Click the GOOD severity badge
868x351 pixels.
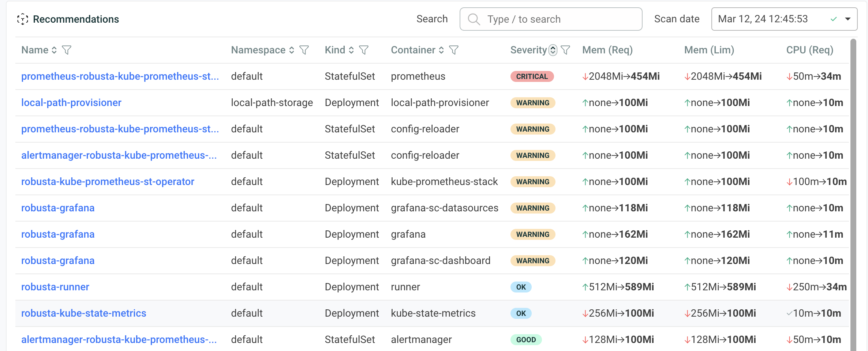pos(526,340)
